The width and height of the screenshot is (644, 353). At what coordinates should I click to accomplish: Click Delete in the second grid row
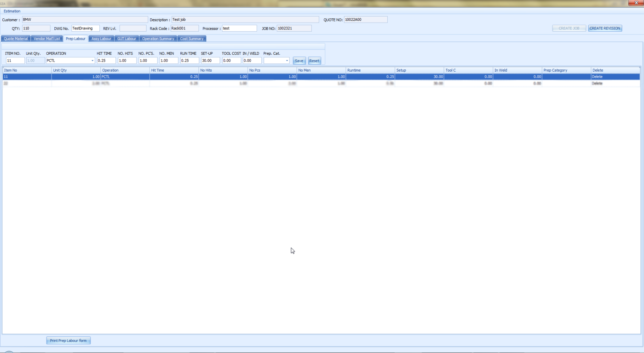pos(597,84)
